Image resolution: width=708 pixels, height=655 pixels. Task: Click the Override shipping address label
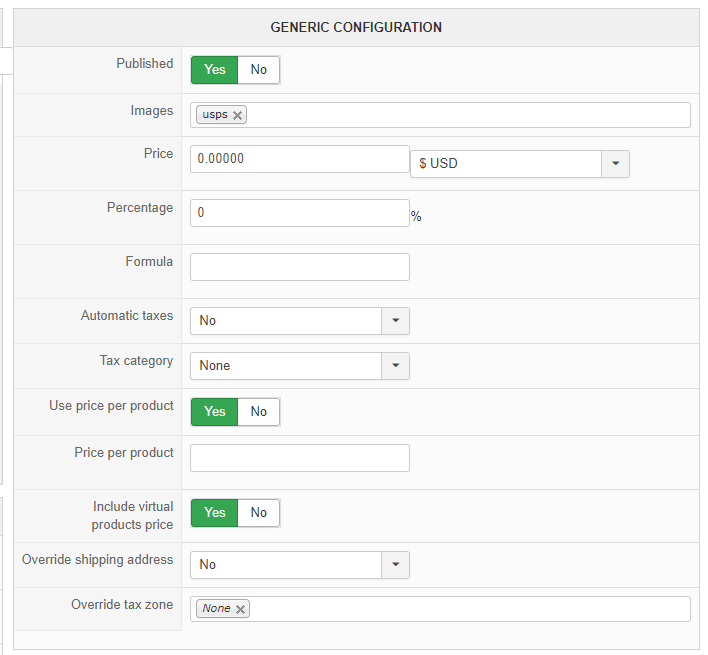tap(98, 560)
